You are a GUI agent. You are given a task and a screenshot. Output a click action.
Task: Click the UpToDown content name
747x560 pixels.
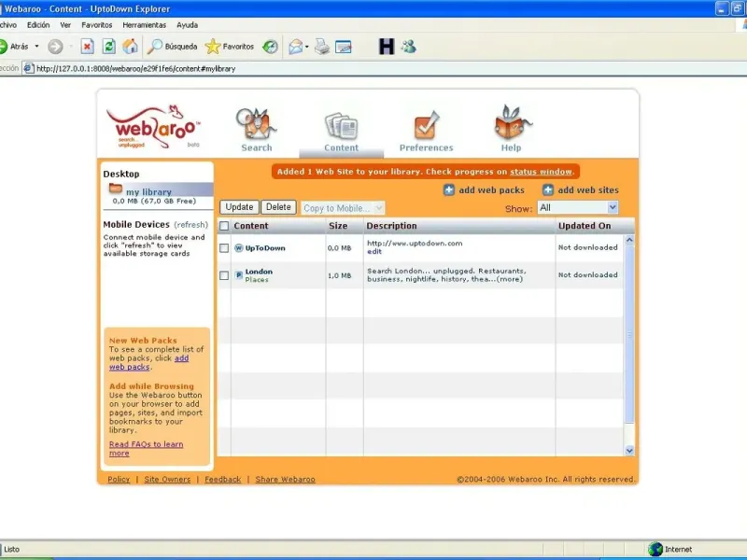tap(265, 248)
